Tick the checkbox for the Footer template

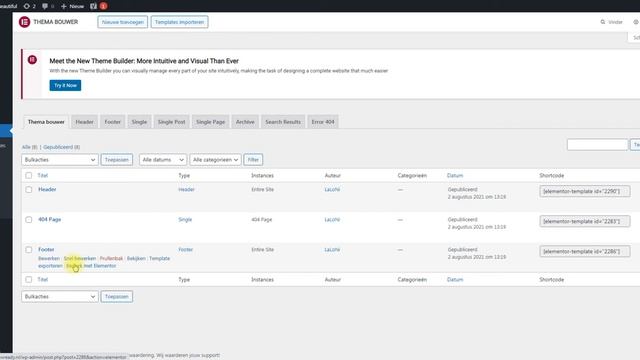[x=29, y=250]
